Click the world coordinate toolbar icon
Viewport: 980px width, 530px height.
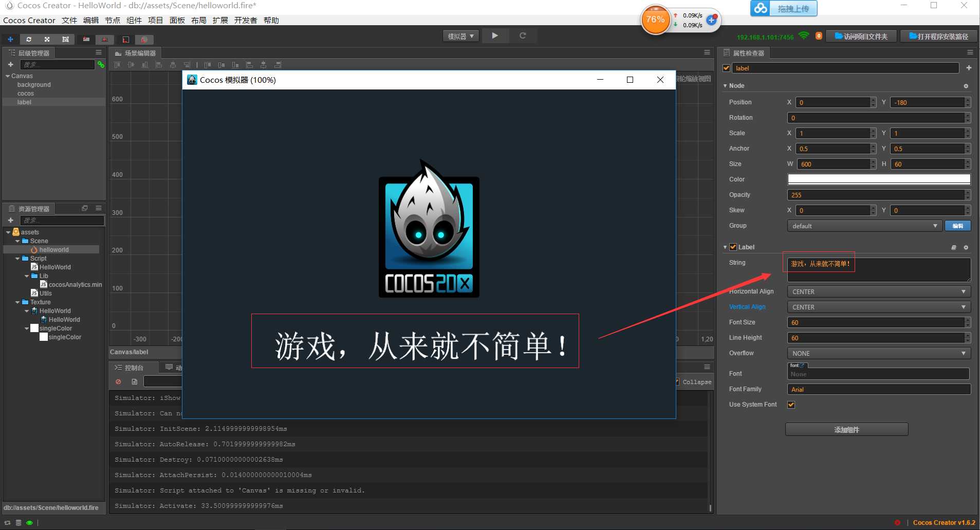coord(144,39)
